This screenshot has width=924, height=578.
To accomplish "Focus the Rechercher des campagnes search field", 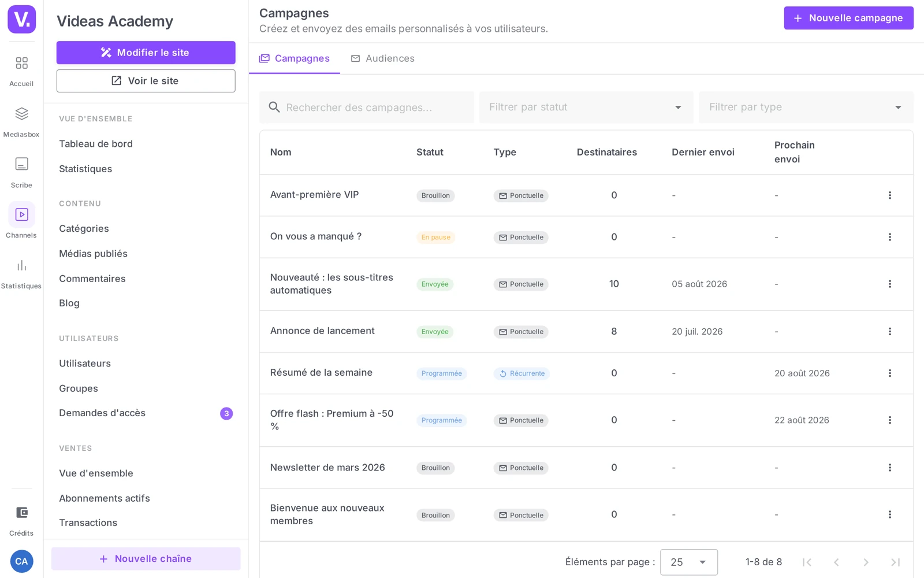I will (367, 108).
